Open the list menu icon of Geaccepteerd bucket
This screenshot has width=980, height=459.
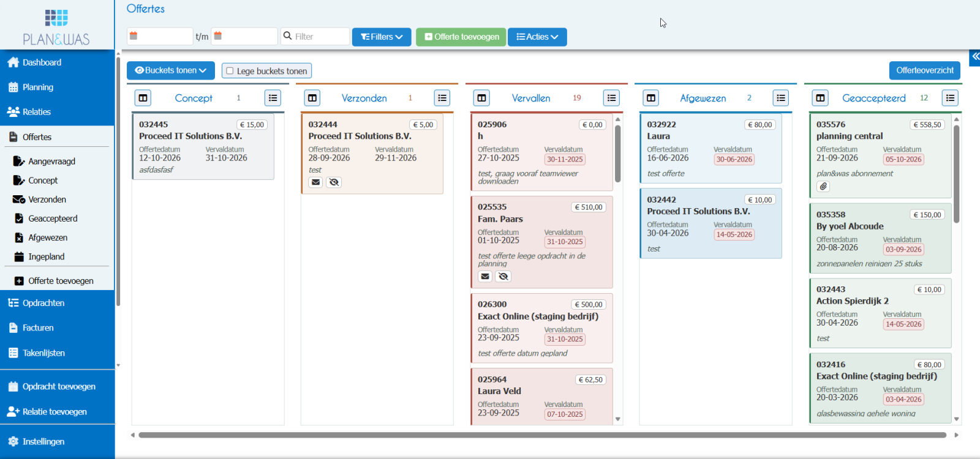pos(950,98)
